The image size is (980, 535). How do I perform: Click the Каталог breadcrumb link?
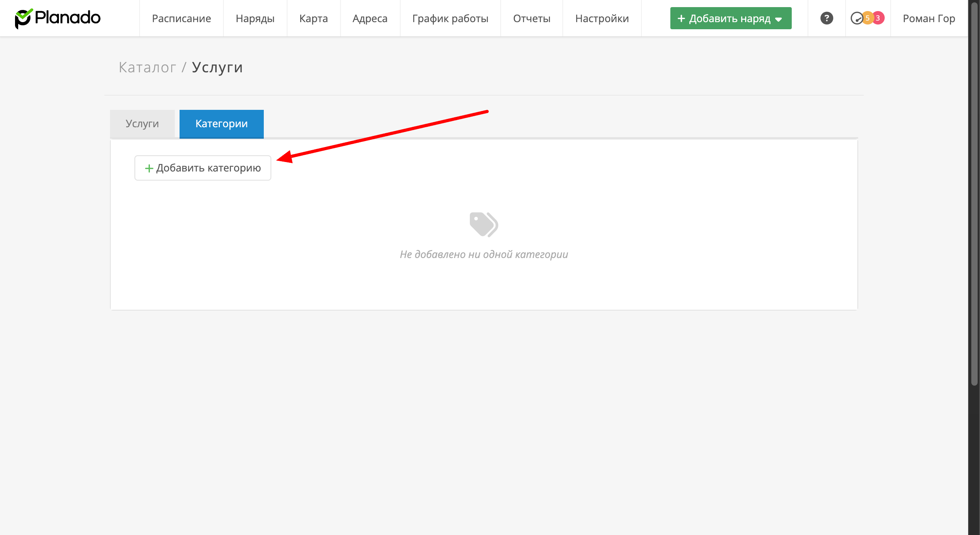point(147,67)
